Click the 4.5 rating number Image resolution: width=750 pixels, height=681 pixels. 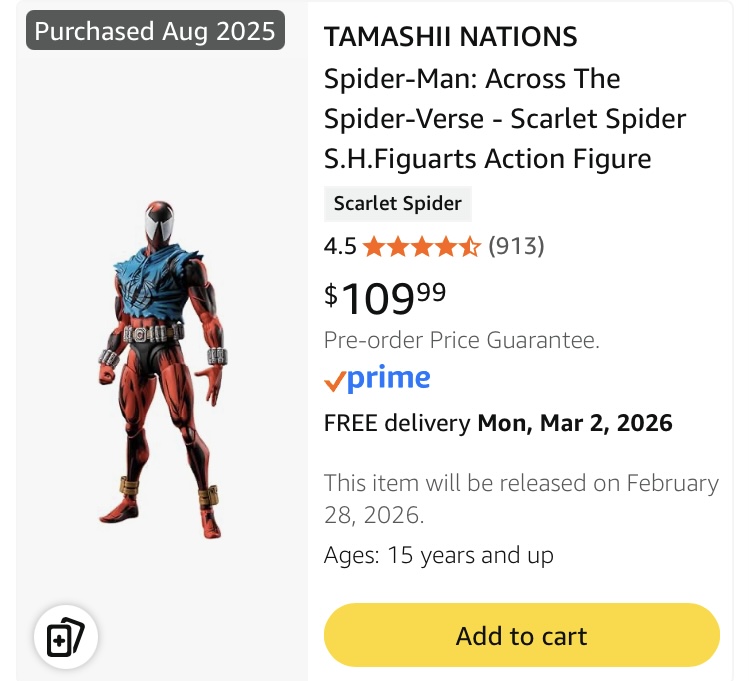(x=340, y=246)
